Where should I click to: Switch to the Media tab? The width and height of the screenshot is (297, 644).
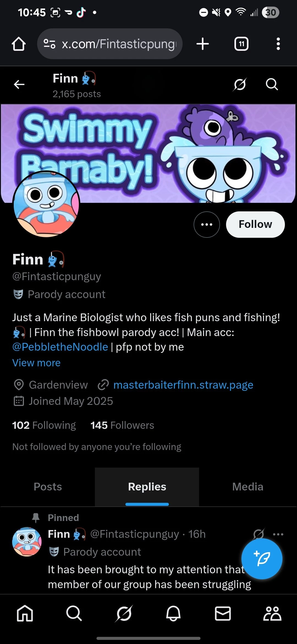pos(248,487)
